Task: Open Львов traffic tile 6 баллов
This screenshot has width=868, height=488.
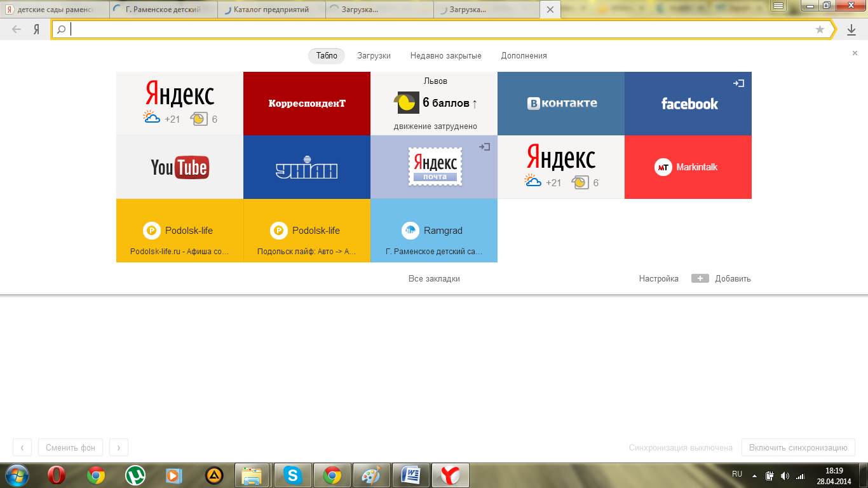Action: coord(434,104)
